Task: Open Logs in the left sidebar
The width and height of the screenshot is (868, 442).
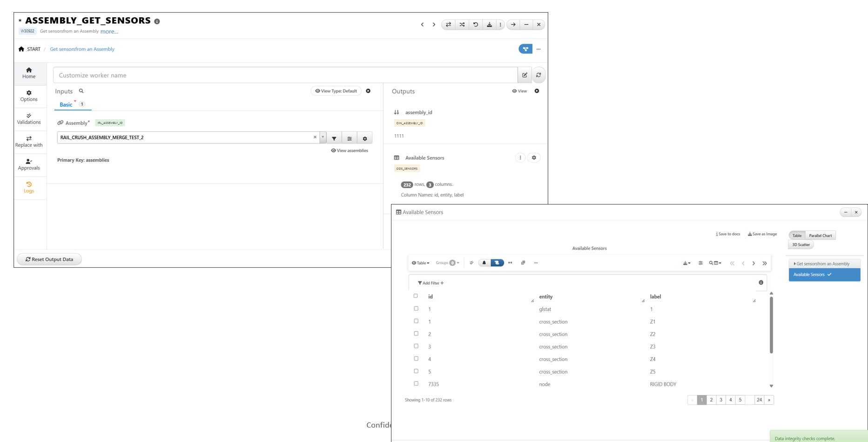Action: [x=29, y=187]
